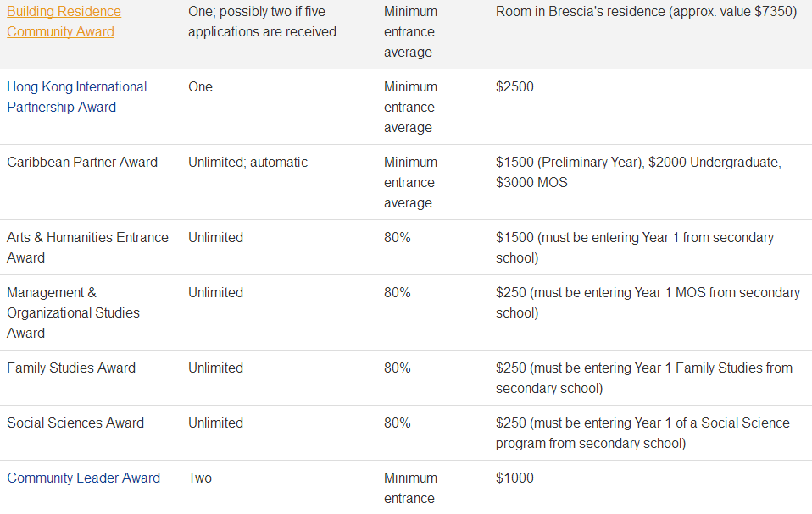Click 'Two' in the Community Leader row

click(x=200, y=478)
